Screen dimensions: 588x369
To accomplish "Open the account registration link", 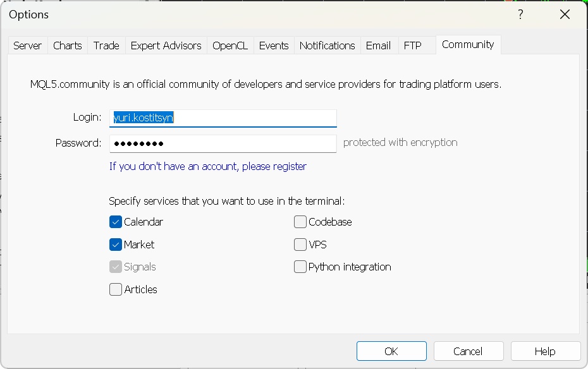I will [x=208, y=166].
